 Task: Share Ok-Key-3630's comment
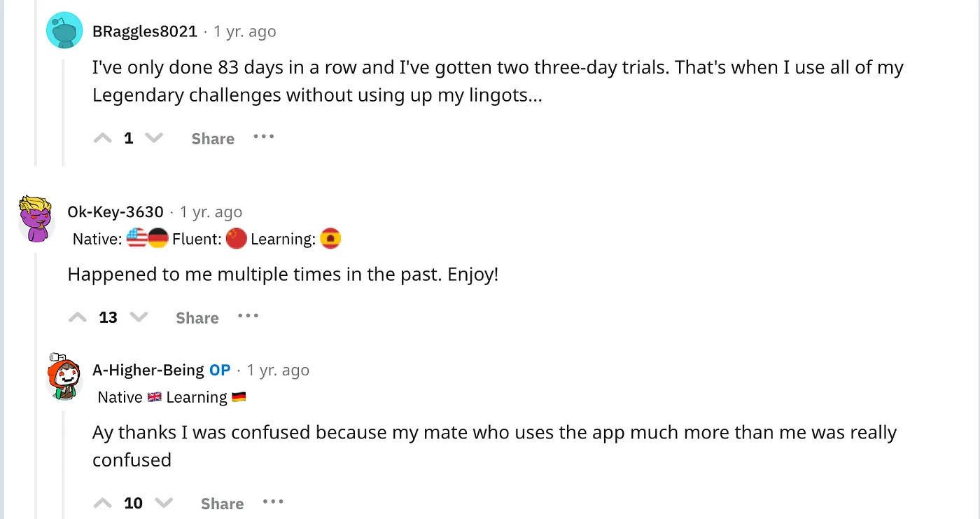tap(197, 318)
